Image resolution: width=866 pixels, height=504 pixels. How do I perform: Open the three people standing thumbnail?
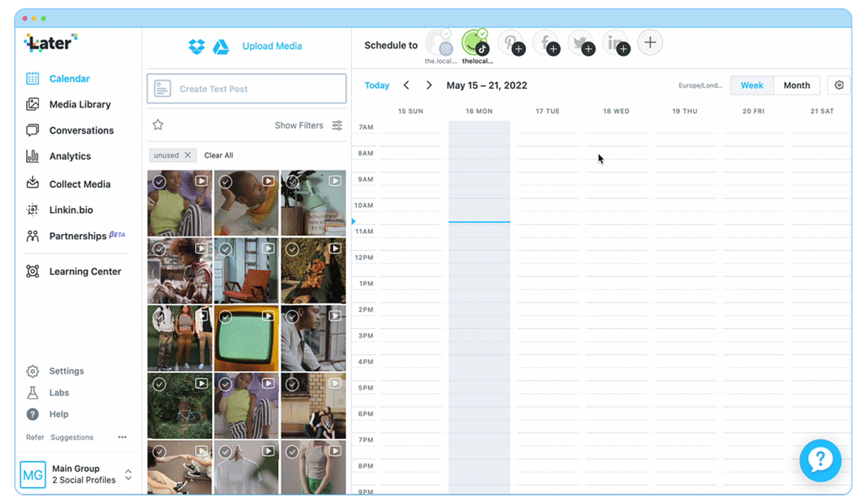pyautogui.click(x=180, y=339)
